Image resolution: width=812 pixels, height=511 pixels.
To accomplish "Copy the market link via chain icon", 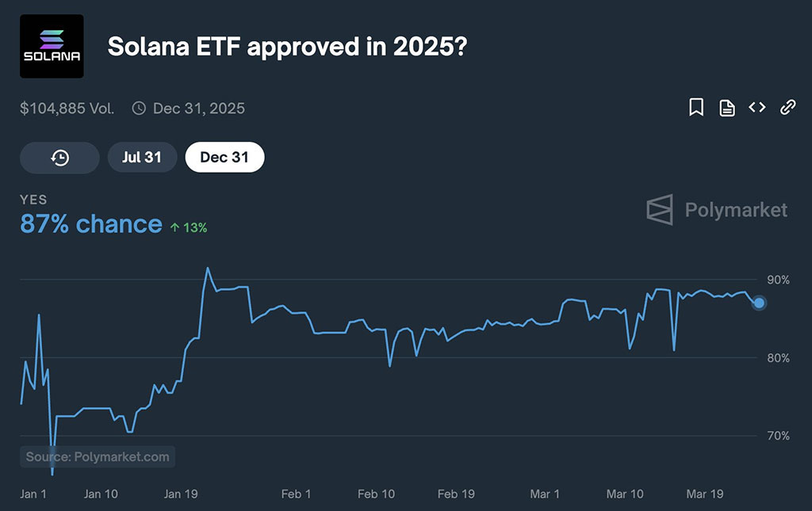I will click(x=787, y=108).
